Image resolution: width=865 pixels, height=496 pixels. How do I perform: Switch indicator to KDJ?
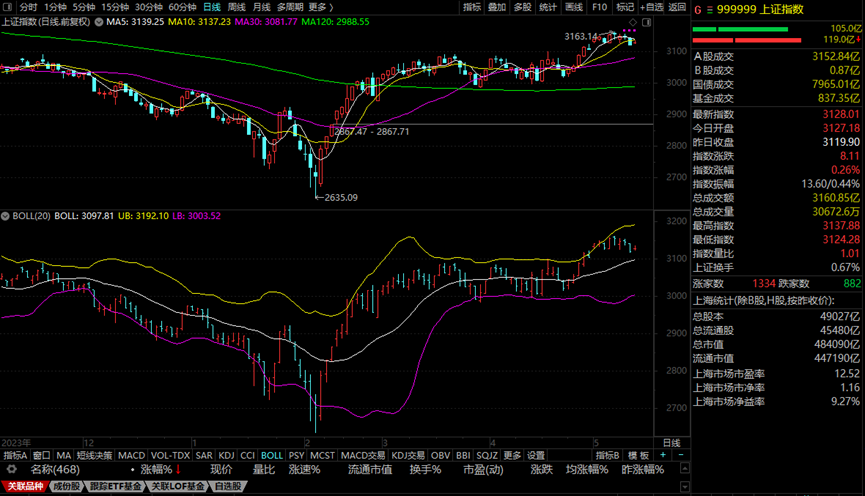coord(226,455)
